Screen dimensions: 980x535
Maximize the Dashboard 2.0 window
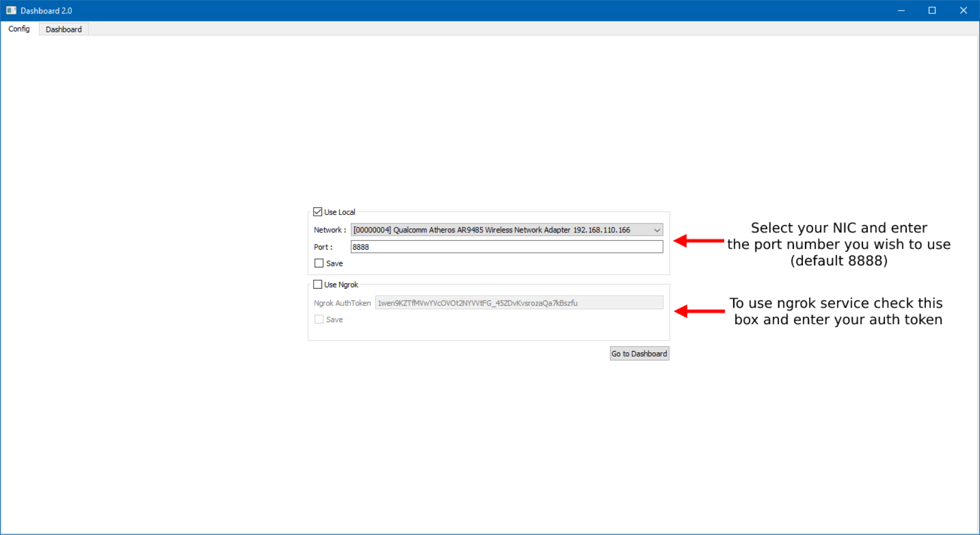[x=932, y=11]
